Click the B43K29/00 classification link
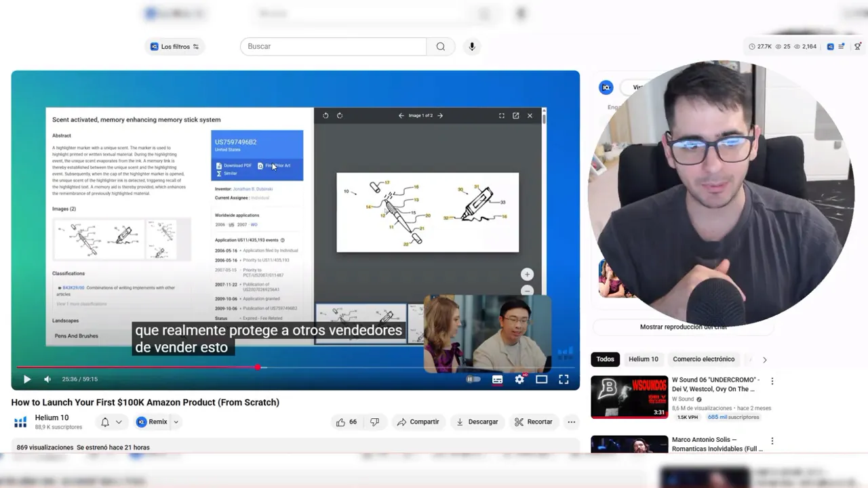Viewport: 868px width, 488px height. coord(74,288)
